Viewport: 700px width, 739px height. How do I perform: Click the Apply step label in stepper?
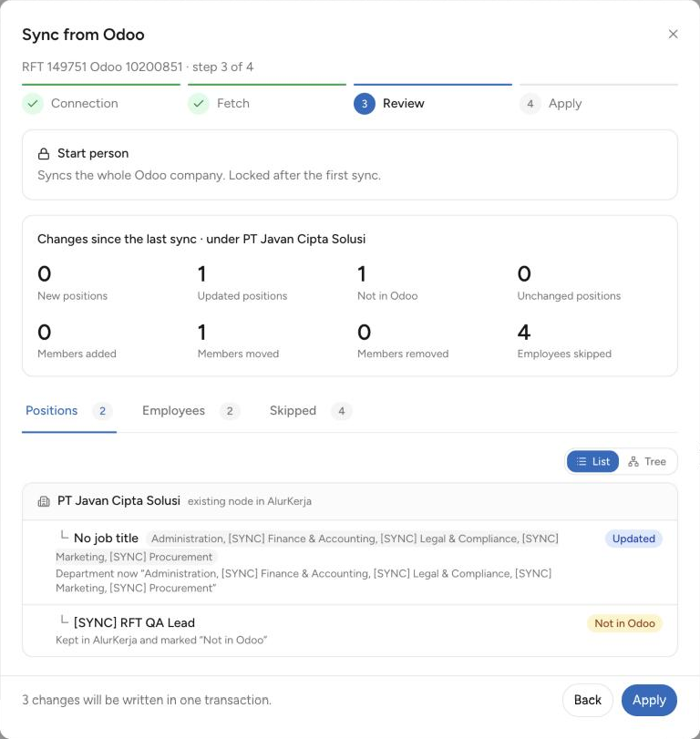click(565, 104)
